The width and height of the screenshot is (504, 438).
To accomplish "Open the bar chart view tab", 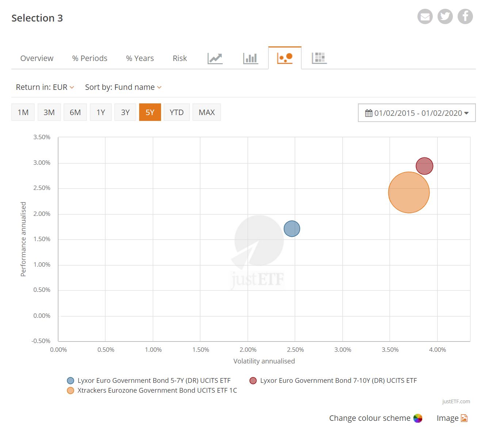I will click(x=250, y=58).
